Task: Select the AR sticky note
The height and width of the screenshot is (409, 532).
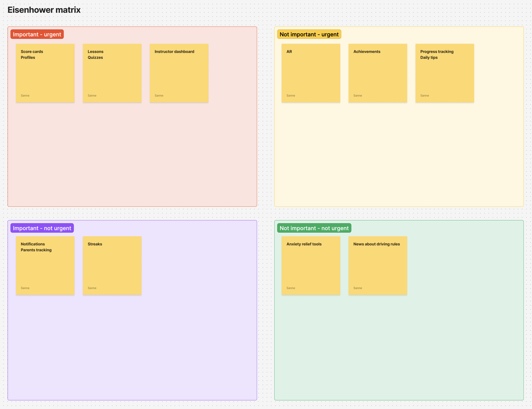Action: point(311,73)
